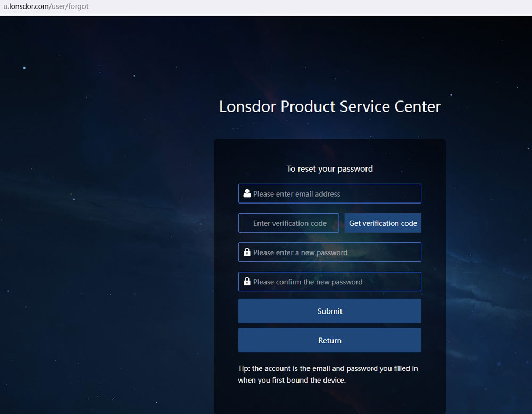Click empty address bar space right of URL

[319, 6]
